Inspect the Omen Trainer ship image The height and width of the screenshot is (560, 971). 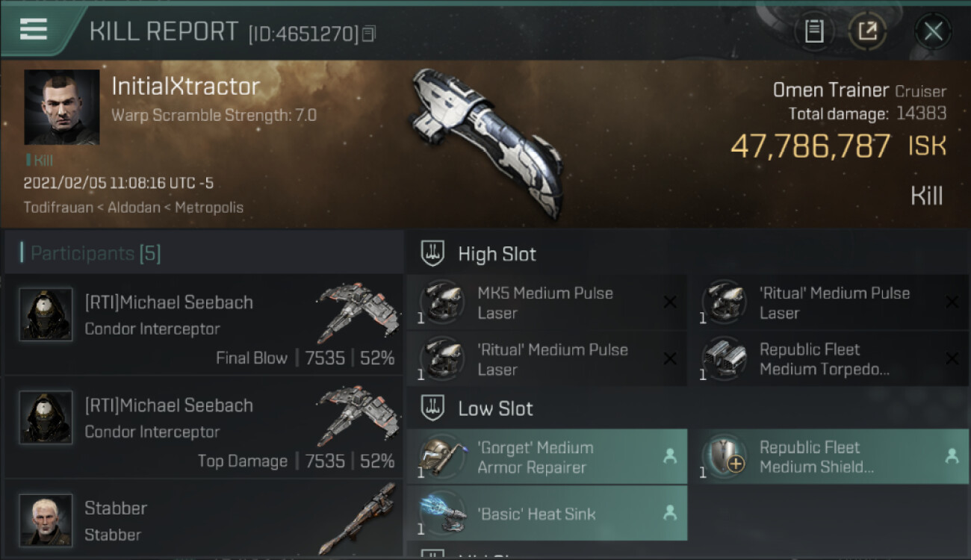(x=487, y=142)
